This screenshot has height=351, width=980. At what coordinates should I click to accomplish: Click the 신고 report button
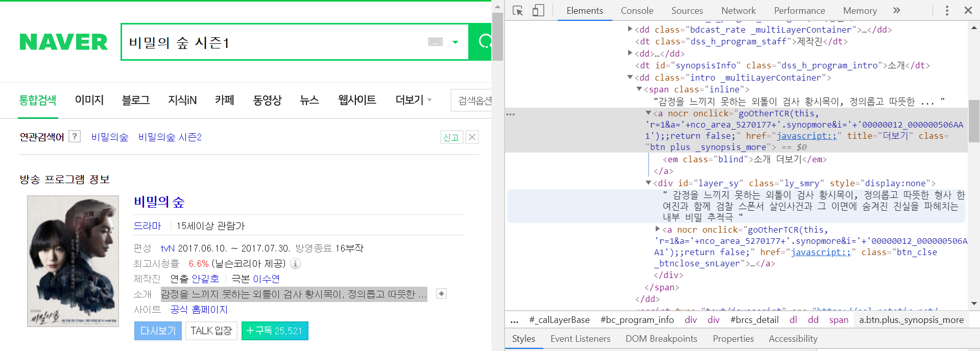pos(451,137)
